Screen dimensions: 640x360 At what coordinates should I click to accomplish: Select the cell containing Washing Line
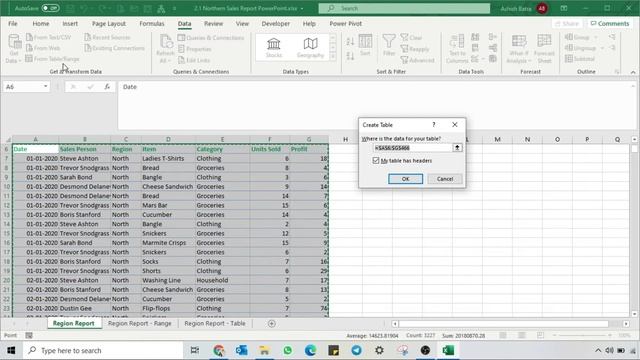click(168, 280)
